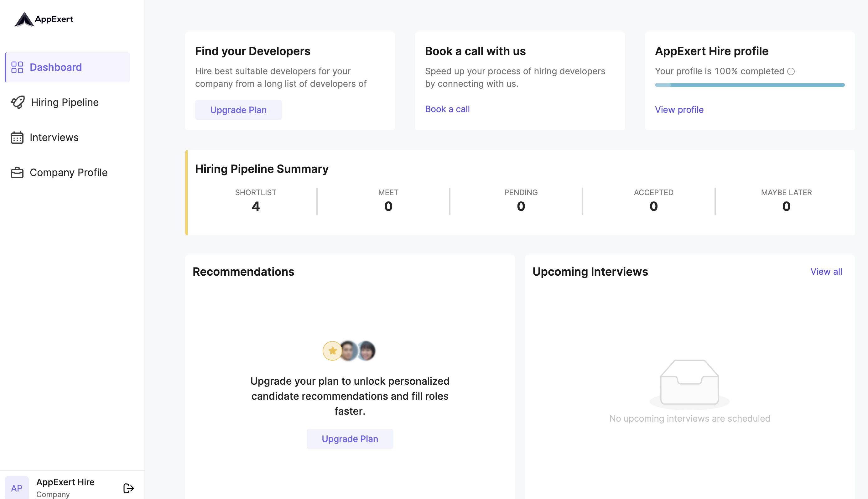Click the Pending count
Viewport: 868px width, 499px height.
click(x=521, y=206)
